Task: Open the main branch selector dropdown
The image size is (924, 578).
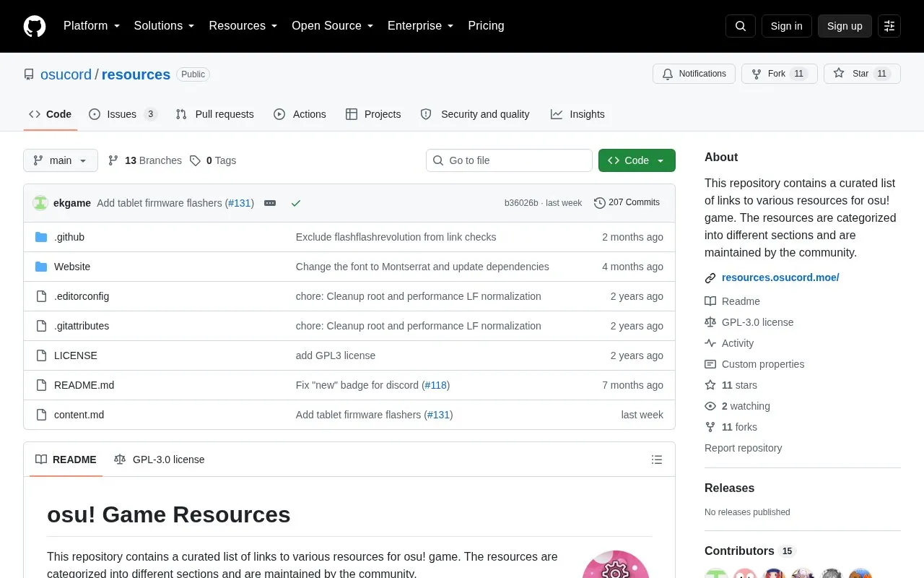Action: pyautogui.click(x=61, y=160)
